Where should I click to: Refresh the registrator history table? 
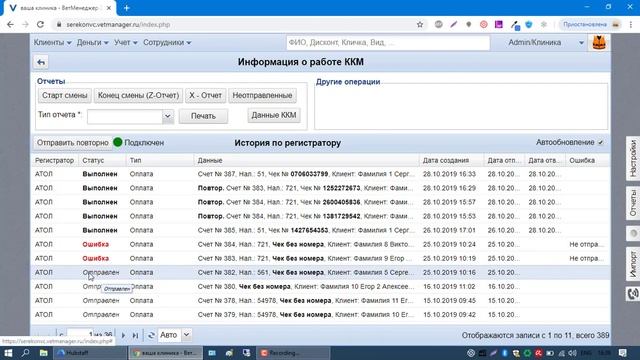(151, 335)
